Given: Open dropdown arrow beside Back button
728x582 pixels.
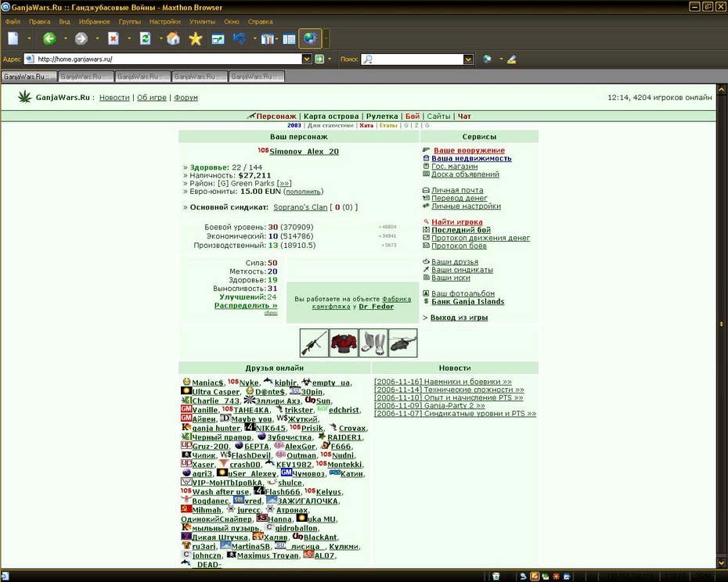Looking at the screenshot, I should pos(66,38).
